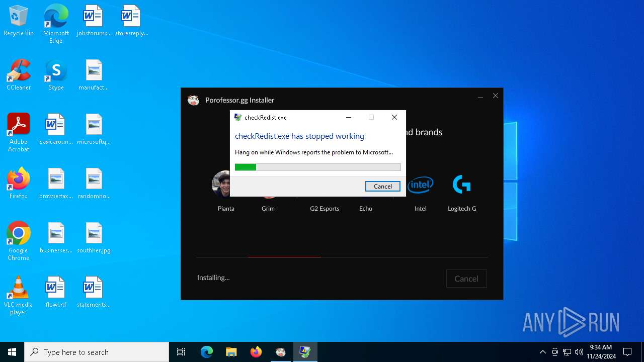The width and height of the screenshot is (644, 362).
Task: Cancel the checkRedist.exe error report
Action: click(382, 186)
